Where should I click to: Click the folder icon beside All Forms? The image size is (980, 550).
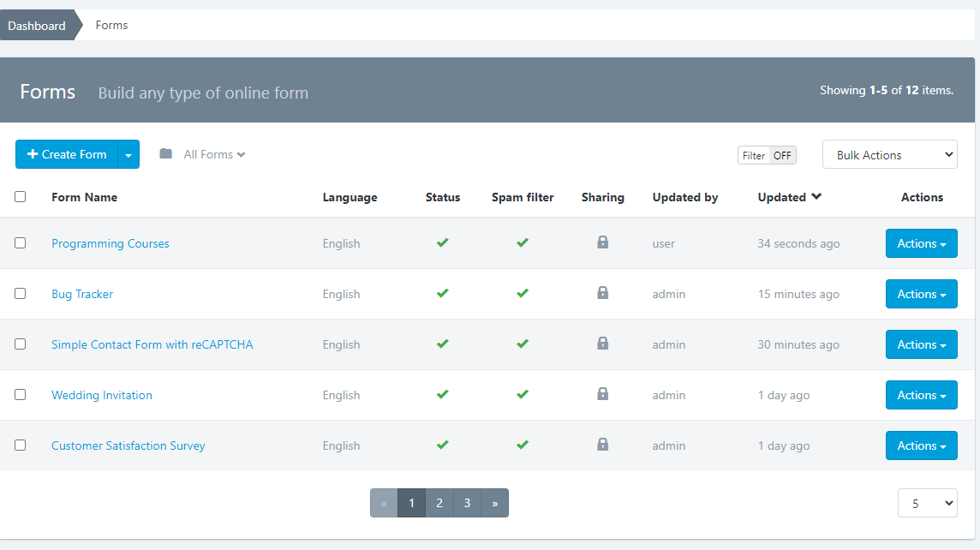(x=166, y=154)
